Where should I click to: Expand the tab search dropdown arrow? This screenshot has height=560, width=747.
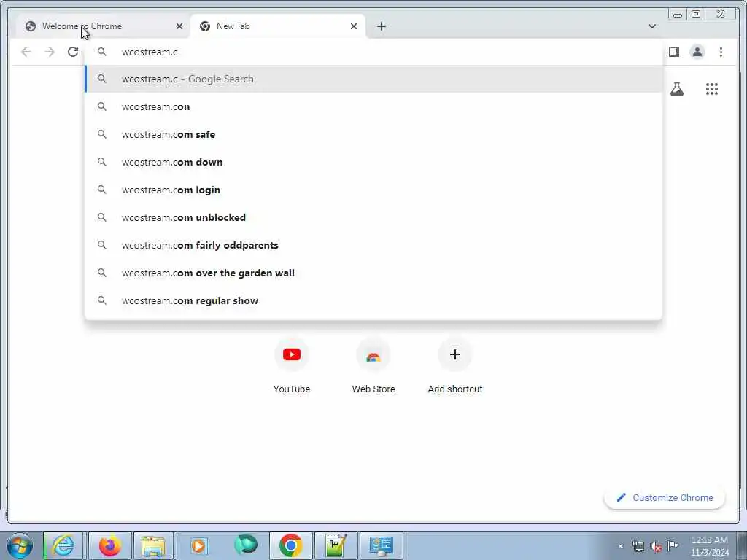651,26
